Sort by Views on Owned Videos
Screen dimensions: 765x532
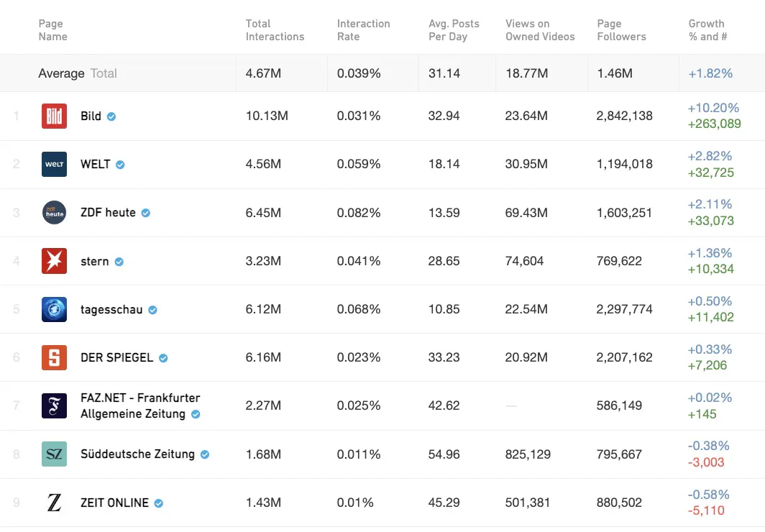coord(540,30)
